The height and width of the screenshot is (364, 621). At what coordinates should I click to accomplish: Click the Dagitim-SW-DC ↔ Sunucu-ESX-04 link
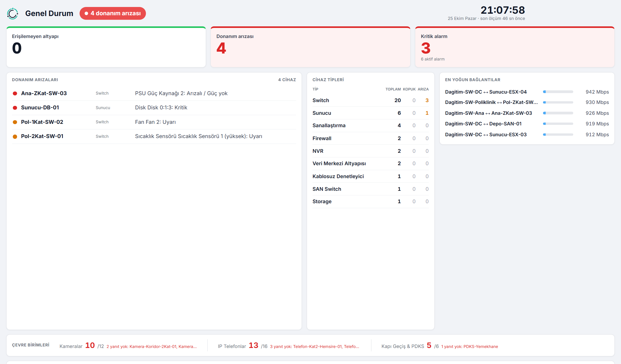486,92
